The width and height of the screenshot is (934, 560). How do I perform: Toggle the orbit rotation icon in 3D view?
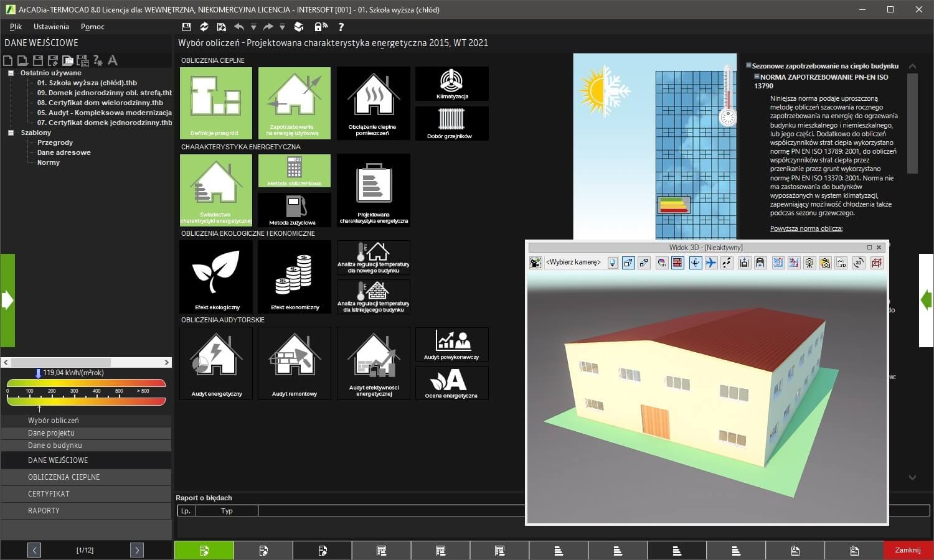(696, 263)
